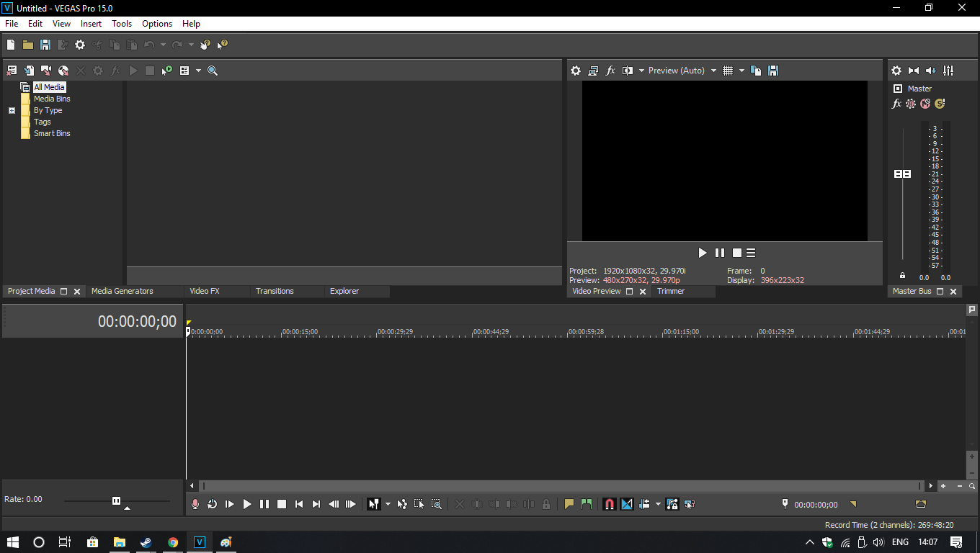Image resolution: width=980 pixels, height=553 pixels.
Task: Save a snapshot of the video preview
Action: pyautogui.click(x=773, y=70)
